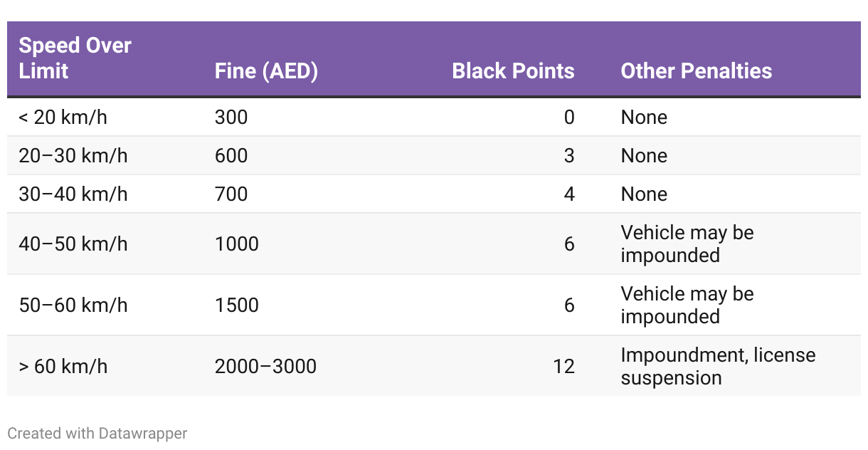This screenshot has height=450, width=868.
Task: Select the Black Points column header
Action: click(513, 71)
